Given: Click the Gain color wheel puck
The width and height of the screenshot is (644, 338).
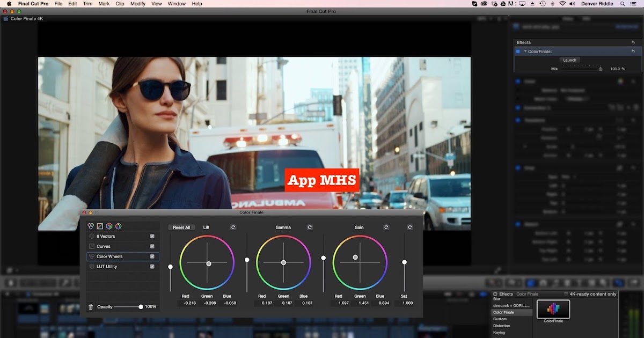Looking at the screenshot, I should point(355,258).
